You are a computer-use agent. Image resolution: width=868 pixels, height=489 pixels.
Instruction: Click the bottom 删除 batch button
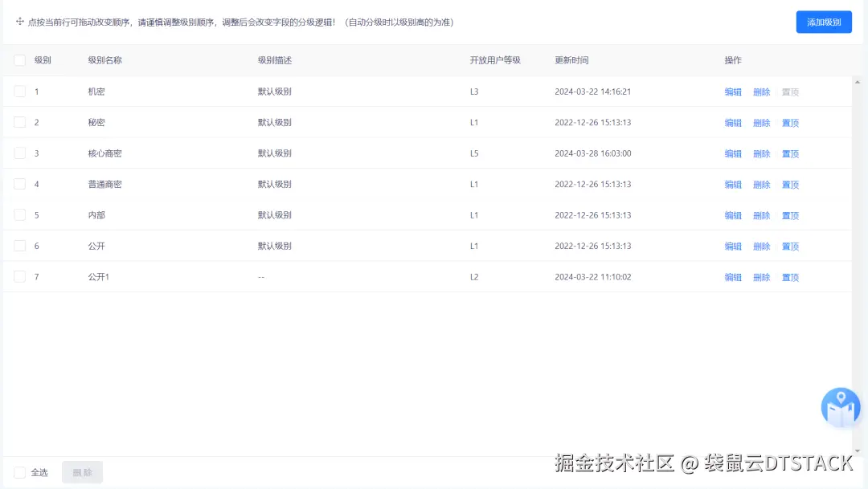81,472
